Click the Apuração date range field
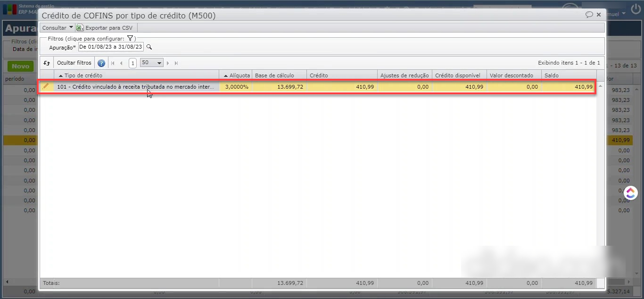Viewport: 644px width, 299px height. [111, 47]
